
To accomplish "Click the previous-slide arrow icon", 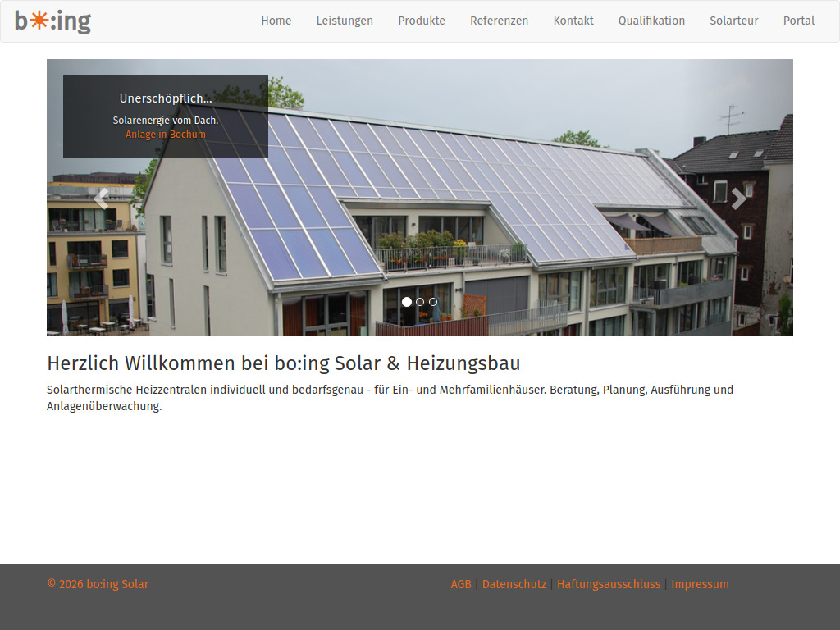I will click(102, 198).
